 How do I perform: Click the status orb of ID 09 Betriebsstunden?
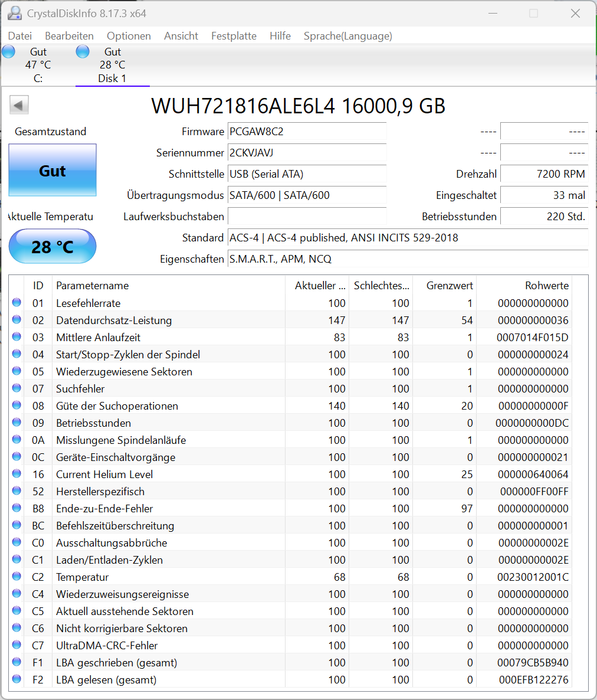point(17,422)
